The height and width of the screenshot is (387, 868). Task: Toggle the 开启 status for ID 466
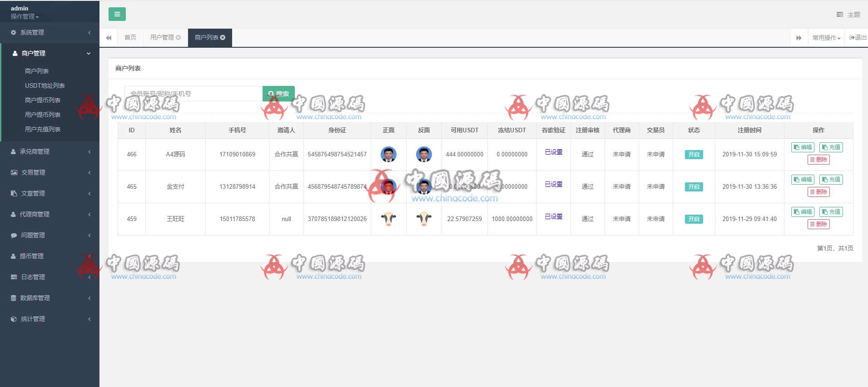click(694, 155)
